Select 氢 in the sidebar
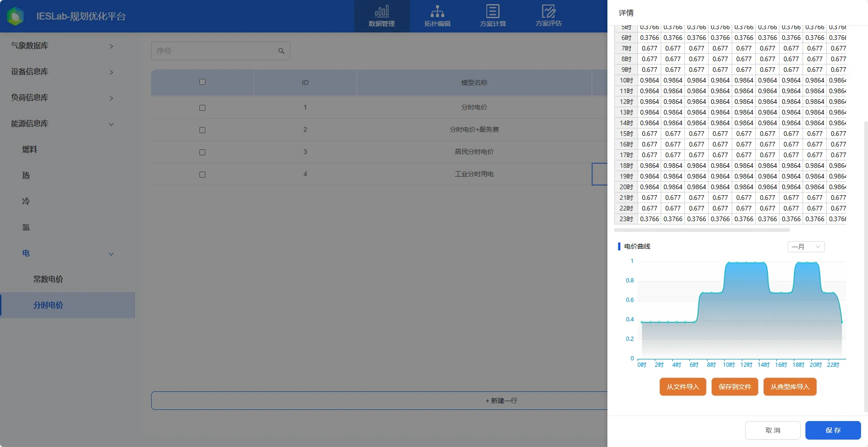Image resolution: width=868 pixels, height=447 pixels. click(26, 227)
